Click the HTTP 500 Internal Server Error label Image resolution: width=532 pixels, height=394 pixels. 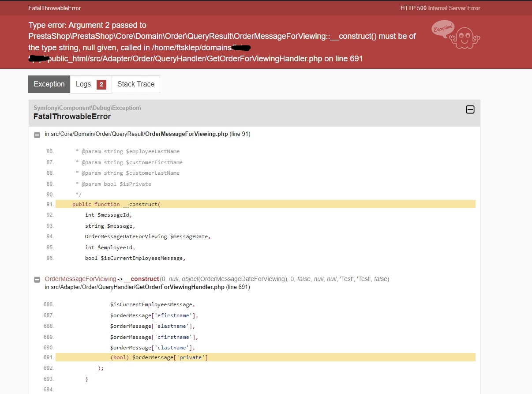pos(440,8)
